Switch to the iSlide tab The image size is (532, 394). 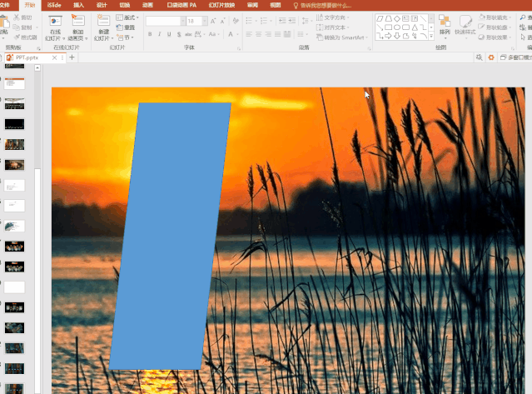pyautogui.click(x=54, y=5)
